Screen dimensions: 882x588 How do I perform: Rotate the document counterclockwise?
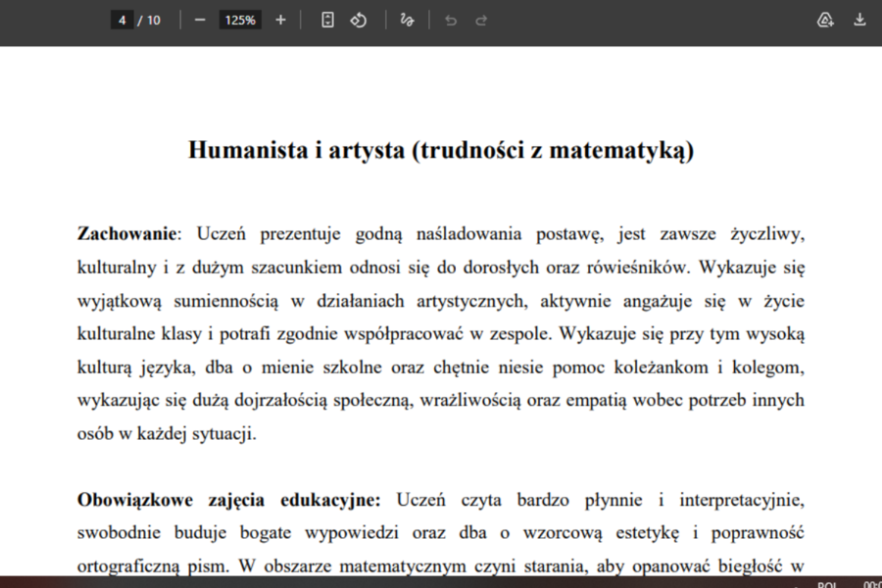359,21
